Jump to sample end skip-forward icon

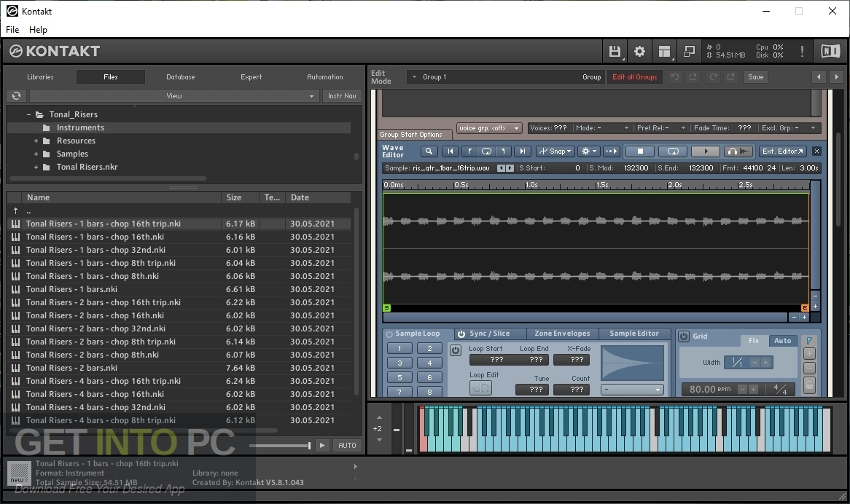tap(522, 151)
